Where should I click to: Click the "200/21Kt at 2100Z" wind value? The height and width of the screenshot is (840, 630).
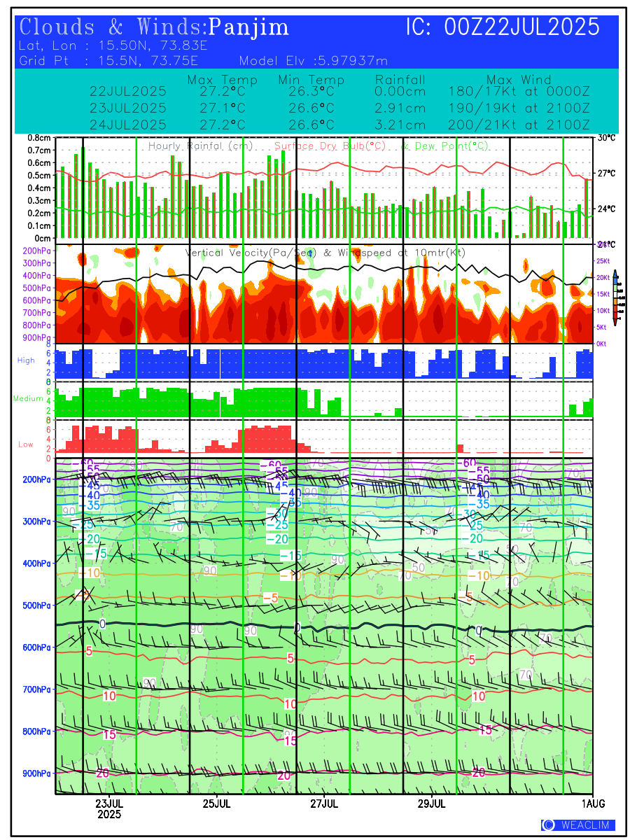point(519,125)
